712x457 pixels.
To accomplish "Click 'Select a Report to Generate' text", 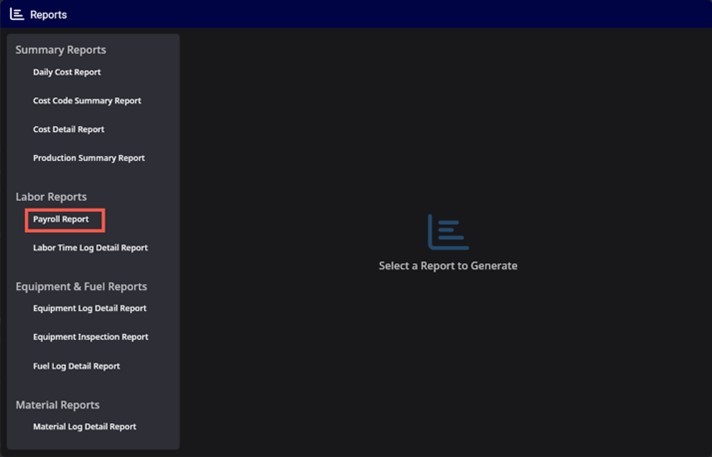I will 448,266.
